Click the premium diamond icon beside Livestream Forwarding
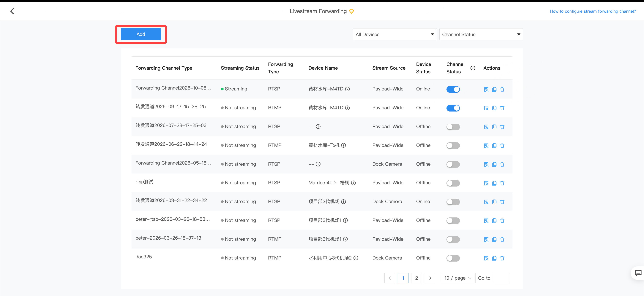The width and height of the screenshot is (644, 296). pos(351,11)
